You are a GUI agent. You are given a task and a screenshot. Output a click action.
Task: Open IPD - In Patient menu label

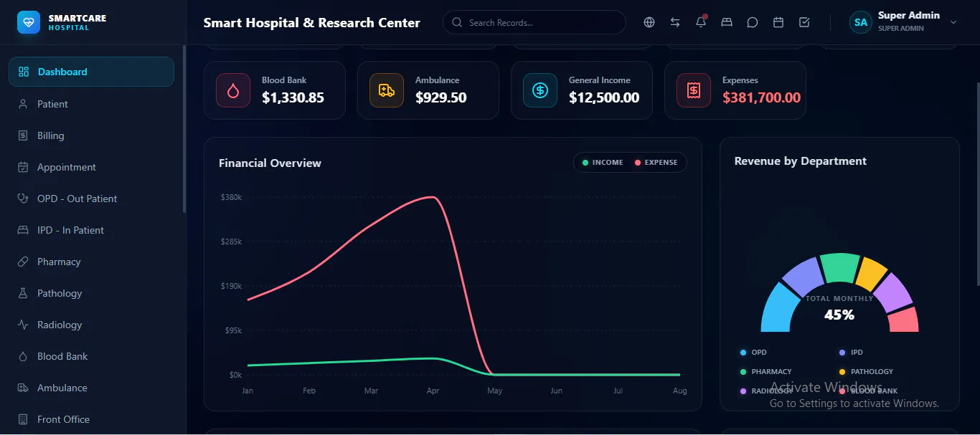tap(71, 230)
